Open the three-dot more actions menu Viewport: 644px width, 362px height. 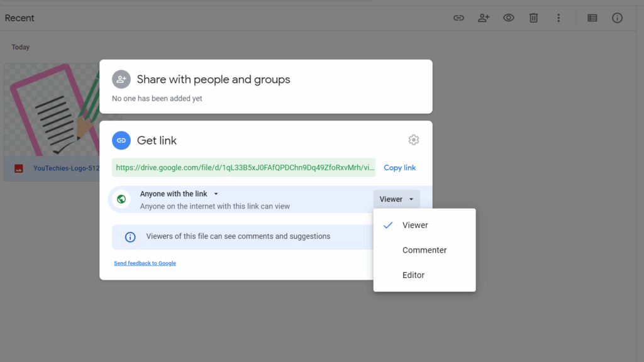click(x=558, y=18)
